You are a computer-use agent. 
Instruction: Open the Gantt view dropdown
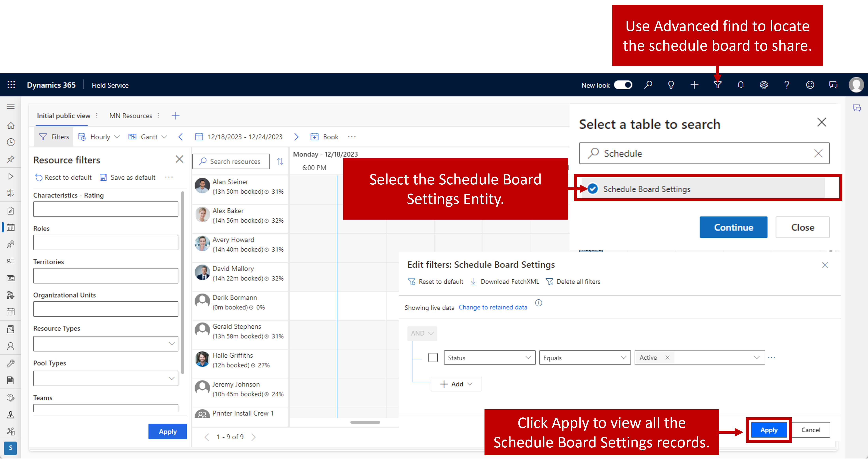tap(148, 137)
